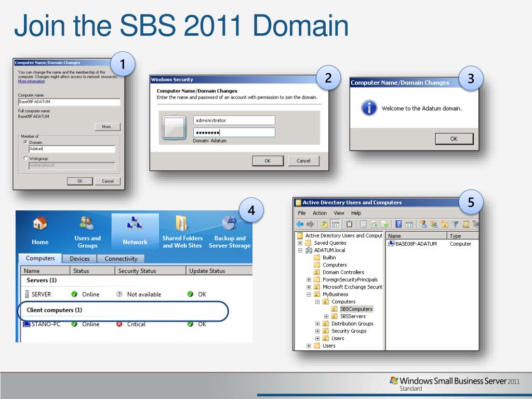
Task: Sort by Update Status column header
Action: (x=219, y=271)
